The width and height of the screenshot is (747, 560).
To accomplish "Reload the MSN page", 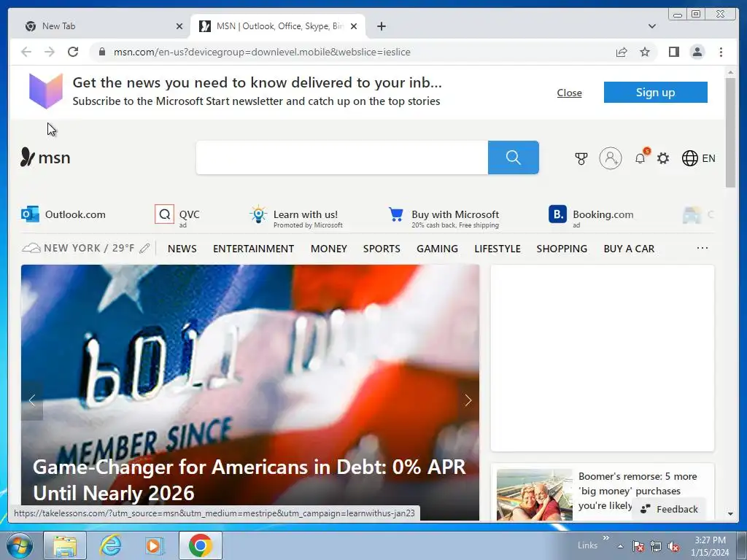I will 73,52.
